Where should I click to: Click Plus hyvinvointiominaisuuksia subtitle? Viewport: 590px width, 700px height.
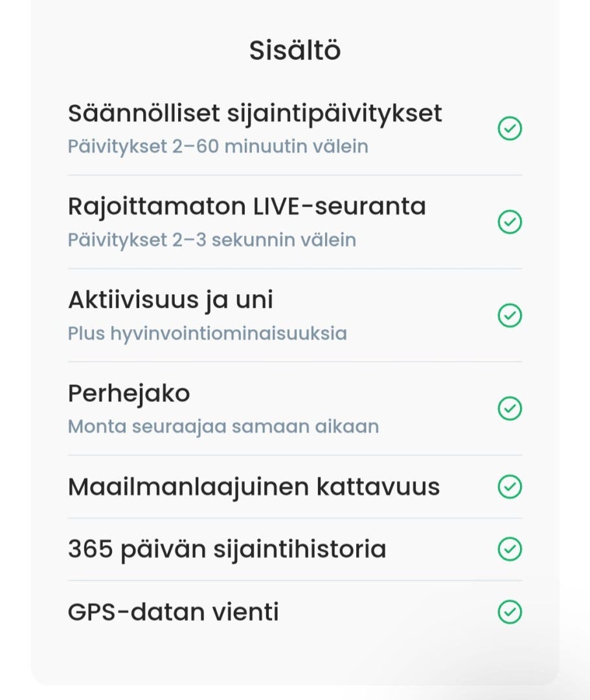(x=207, y=333)
